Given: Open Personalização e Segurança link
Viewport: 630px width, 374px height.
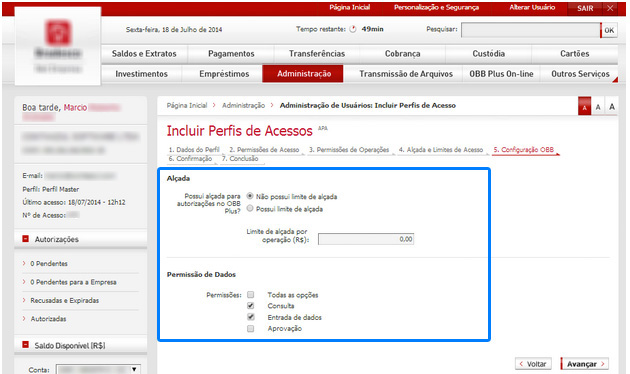Looking at the screenshot, I should (x=436, y=8).
